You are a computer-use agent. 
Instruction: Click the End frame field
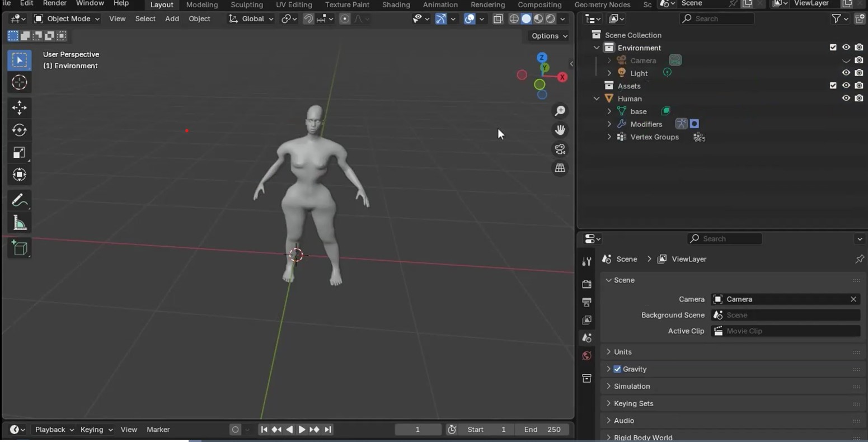pos(542,430)
